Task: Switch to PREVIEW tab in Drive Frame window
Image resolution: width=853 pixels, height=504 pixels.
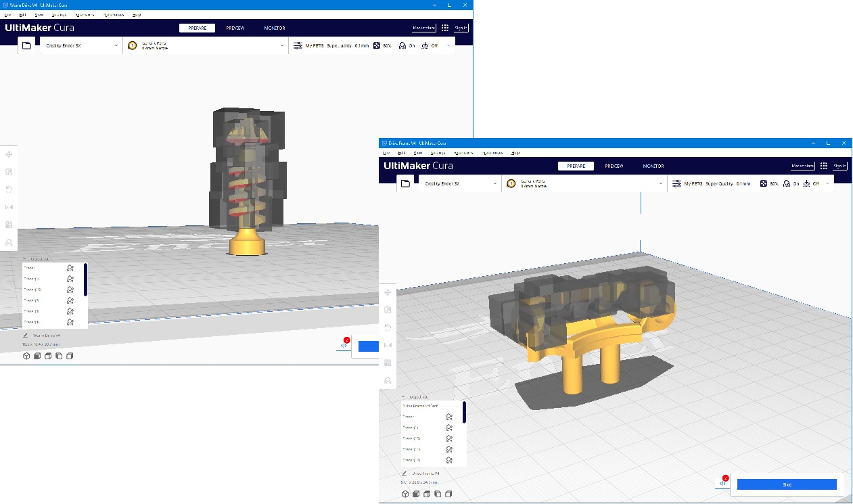Action: pyautogui.click(x=614, y=166)
